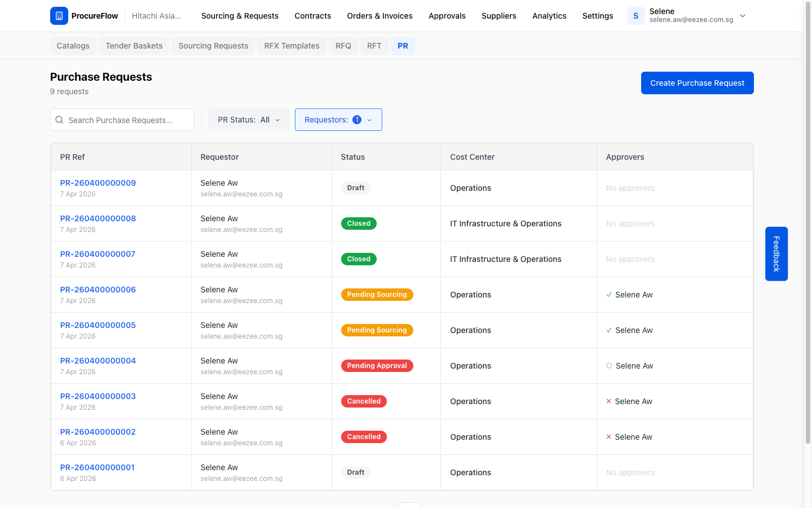Image resolution: width=812 pixels, height=508 pixels.
Task: Click the Closed status badge of PR-260400000007
Action: point(359,259)
